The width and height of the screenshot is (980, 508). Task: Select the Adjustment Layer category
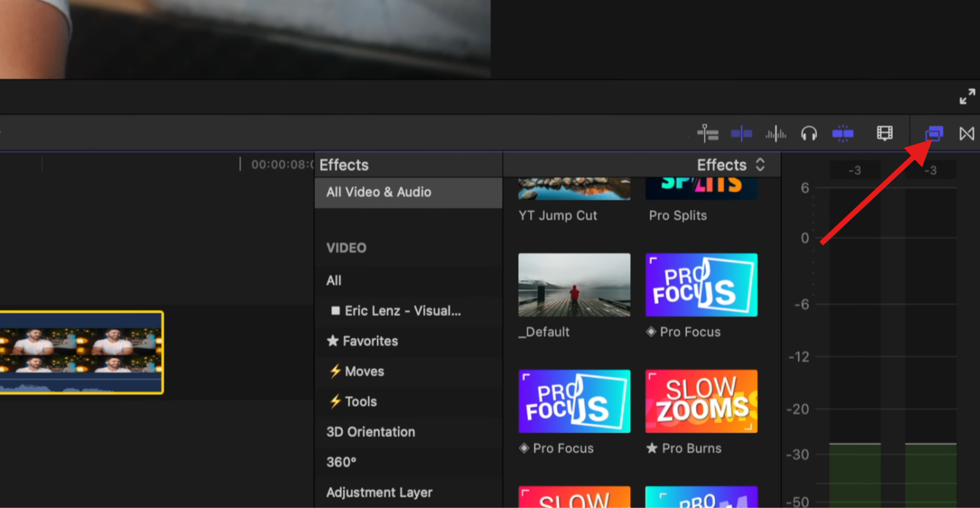(379, 492)
